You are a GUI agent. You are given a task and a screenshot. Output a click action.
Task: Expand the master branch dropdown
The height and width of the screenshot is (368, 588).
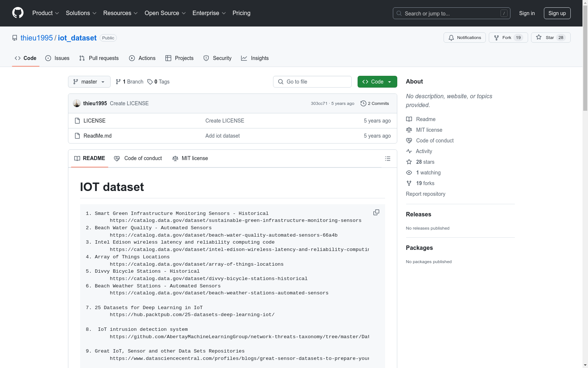(89, 82)
